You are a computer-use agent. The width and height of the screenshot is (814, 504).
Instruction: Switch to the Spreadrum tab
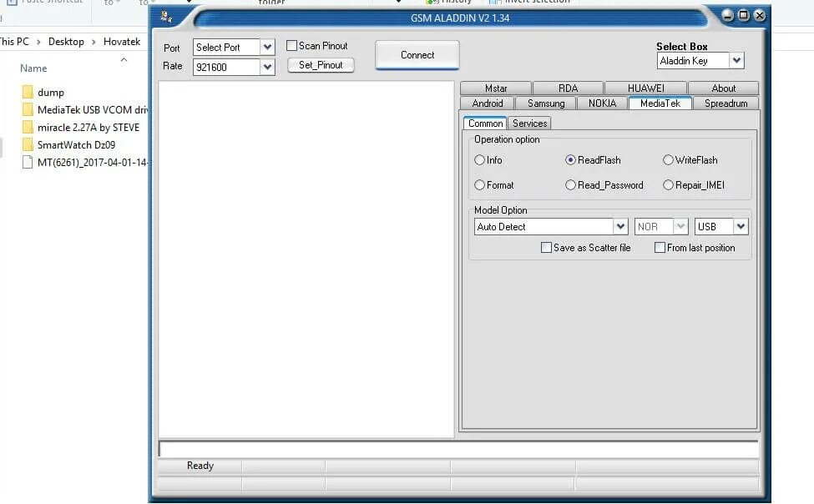tap(726, 103)
